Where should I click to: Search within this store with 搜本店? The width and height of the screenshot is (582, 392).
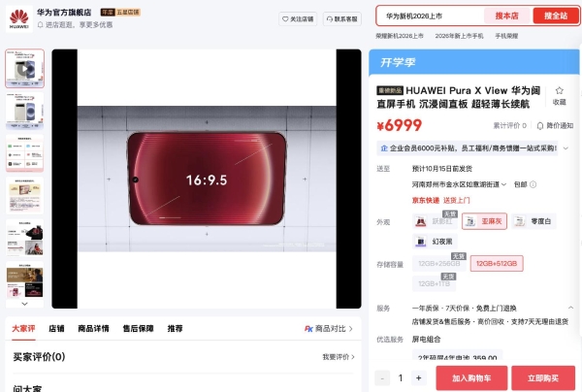point(506,16)
